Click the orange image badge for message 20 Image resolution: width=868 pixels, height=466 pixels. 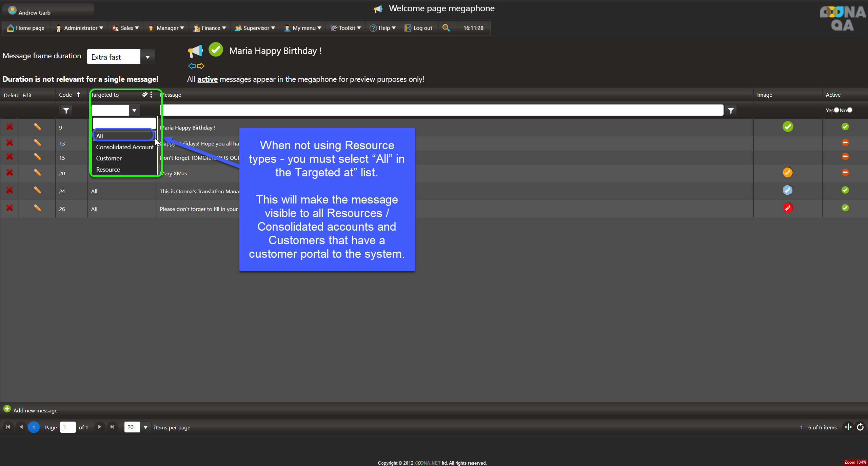pos(787,173)
